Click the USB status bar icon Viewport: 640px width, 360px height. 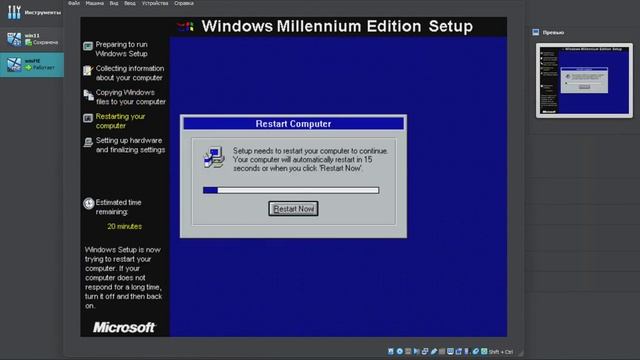click(x=433, y=351)
